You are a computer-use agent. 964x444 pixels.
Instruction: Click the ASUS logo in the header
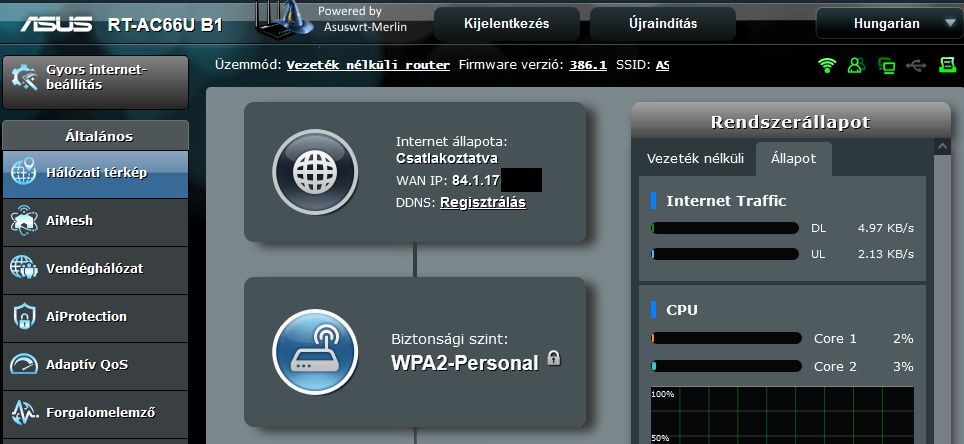(56, 25)
